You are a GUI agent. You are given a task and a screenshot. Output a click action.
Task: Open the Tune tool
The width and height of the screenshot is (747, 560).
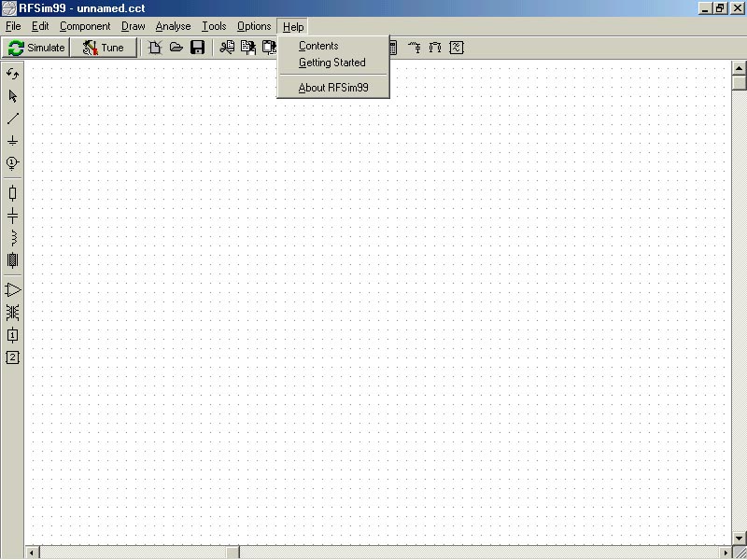[x=104, y=48]
